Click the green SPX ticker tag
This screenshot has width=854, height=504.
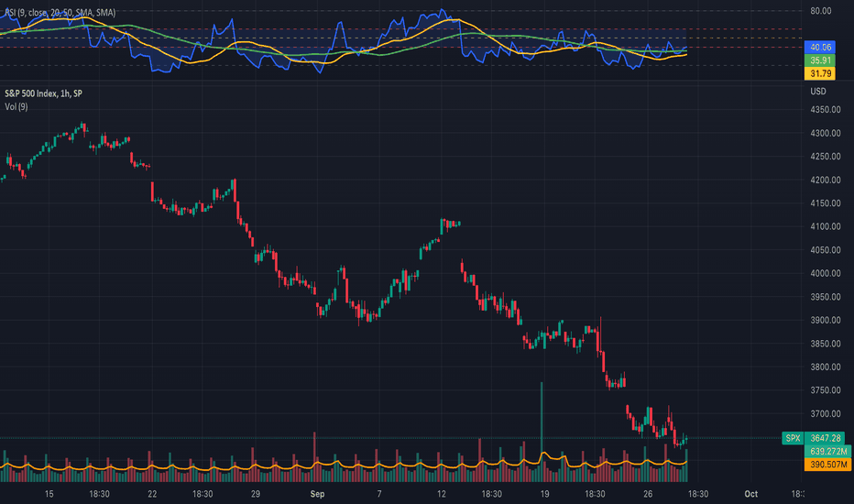[x=793, y=438]
